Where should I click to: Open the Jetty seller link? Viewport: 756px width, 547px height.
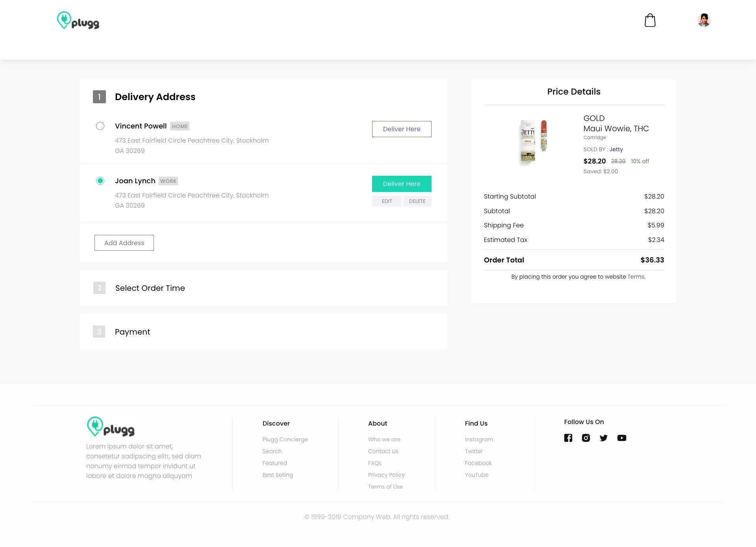point(616,149)
